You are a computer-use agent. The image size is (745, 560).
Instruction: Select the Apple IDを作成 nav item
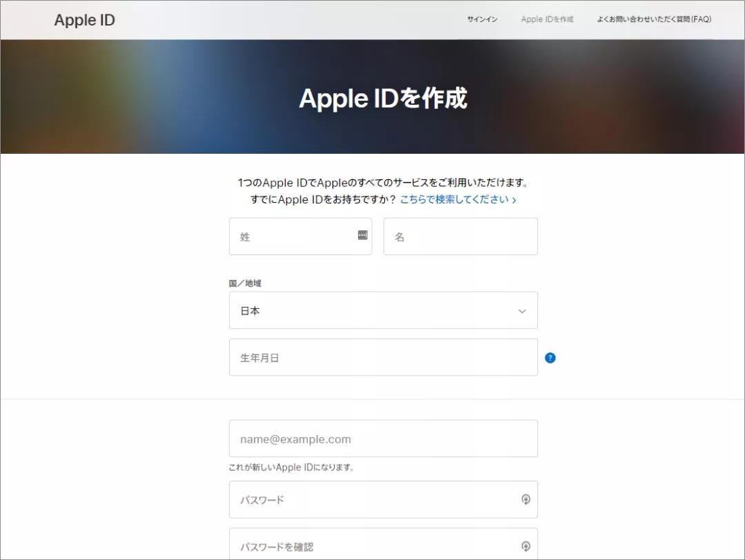546,19
